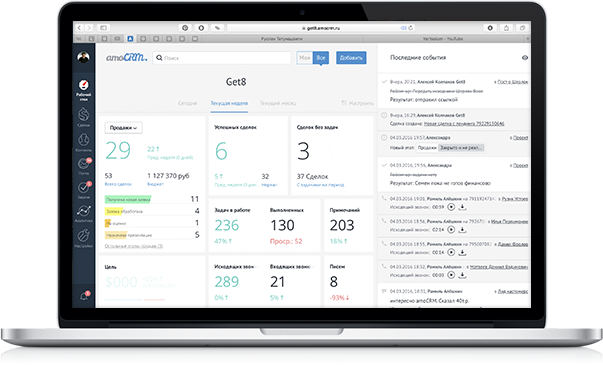Switch filter toggle to Все

point(321,58)
